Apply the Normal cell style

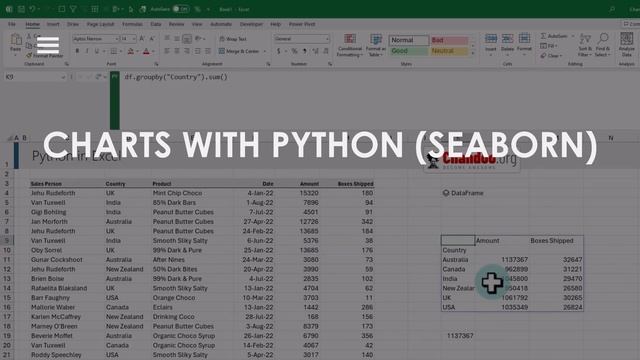click(409, 40)
